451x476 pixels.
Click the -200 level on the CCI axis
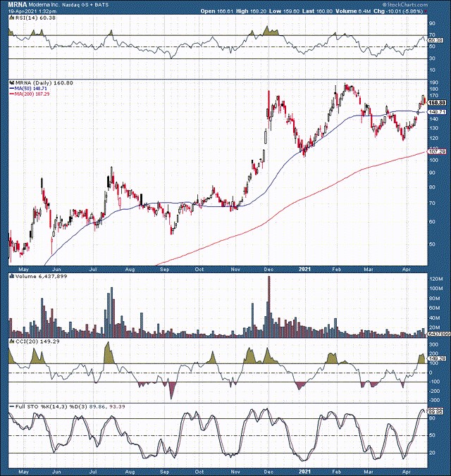[x=434, y=392]
